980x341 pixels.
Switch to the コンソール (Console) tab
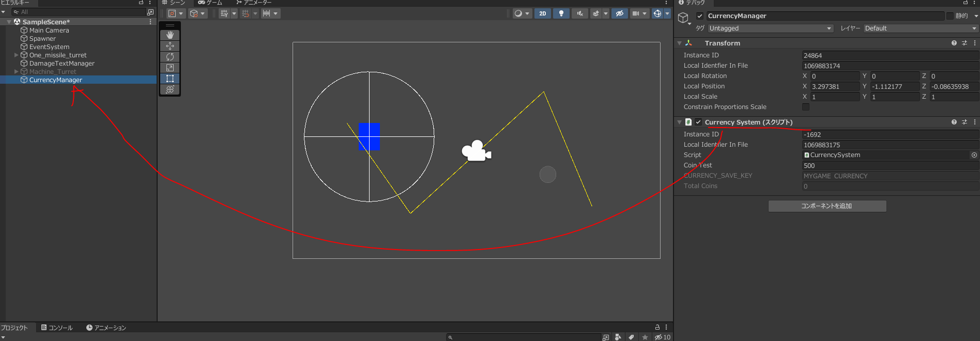coord(57,328)
